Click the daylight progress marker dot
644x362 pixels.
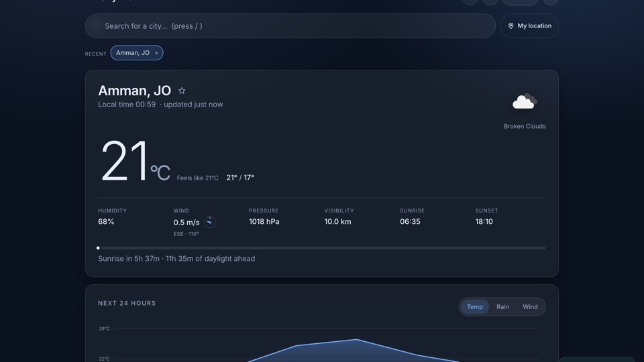[x=98, y=248]
